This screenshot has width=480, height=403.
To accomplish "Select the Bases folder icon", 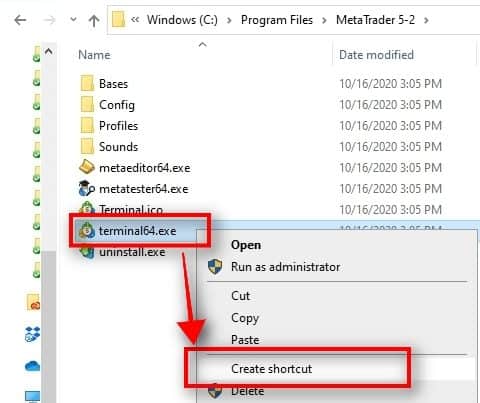I will [x=87, y=83].
